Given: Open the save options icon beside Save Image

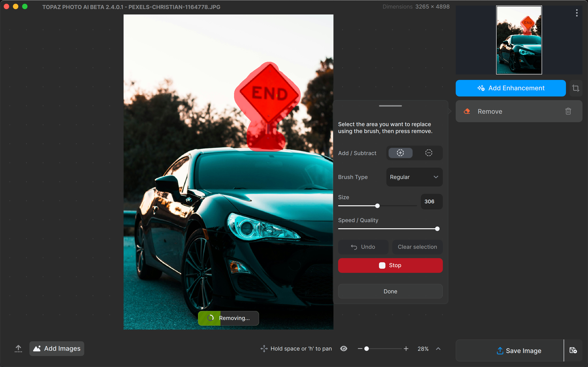Looking at the screenshot, I should point(573,350).
